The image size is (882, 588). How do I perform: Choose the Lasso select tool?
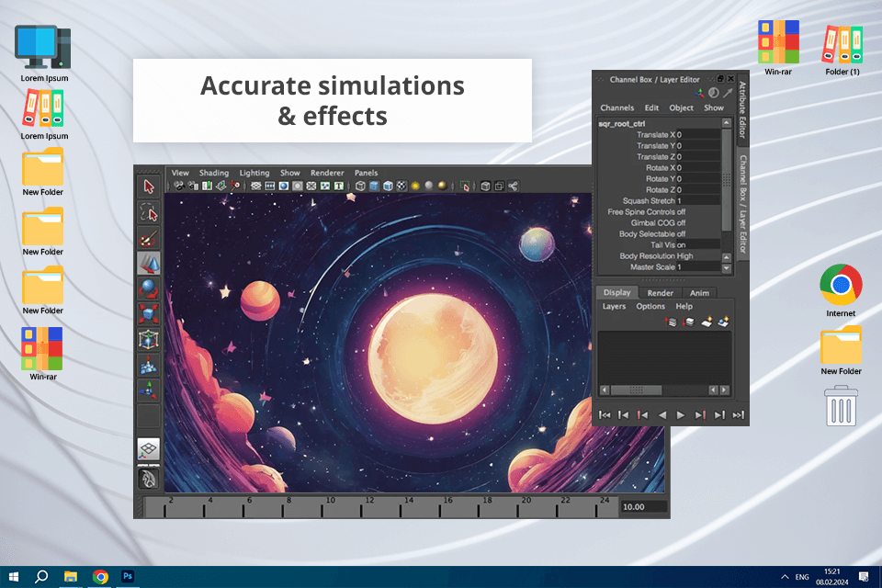[x=149, y=212]
